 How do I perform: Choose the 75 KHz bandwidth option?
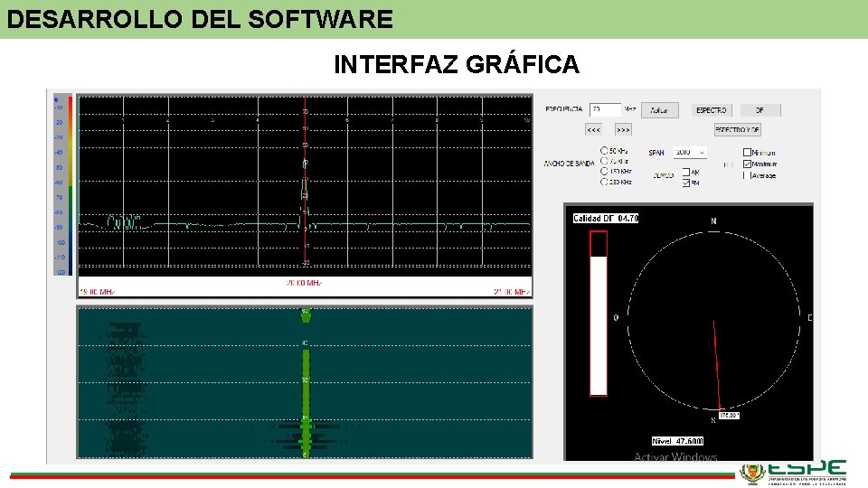click(x=604, y=161)
